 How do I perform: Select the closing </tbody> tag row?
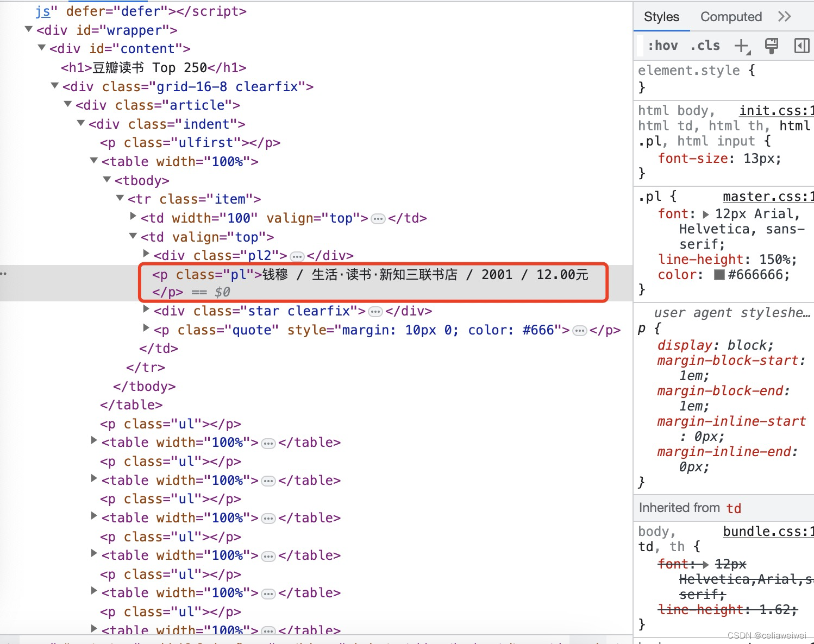click(x=145, y=387)
